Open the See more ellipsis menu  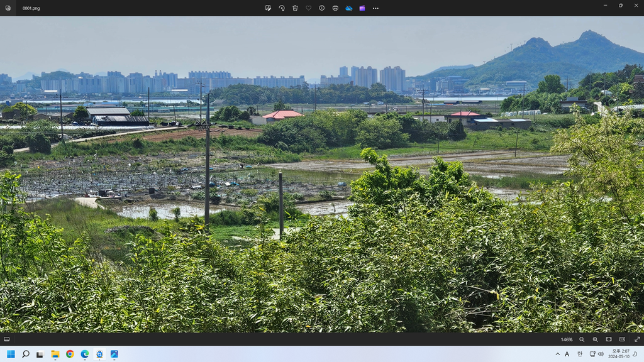tap(375, 8)
